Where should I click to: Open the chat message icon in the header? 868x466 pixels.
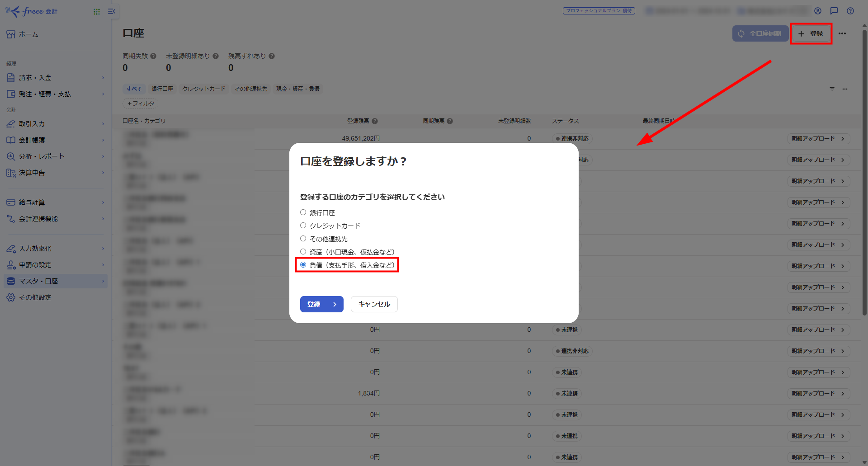click(x=834, y=11)
